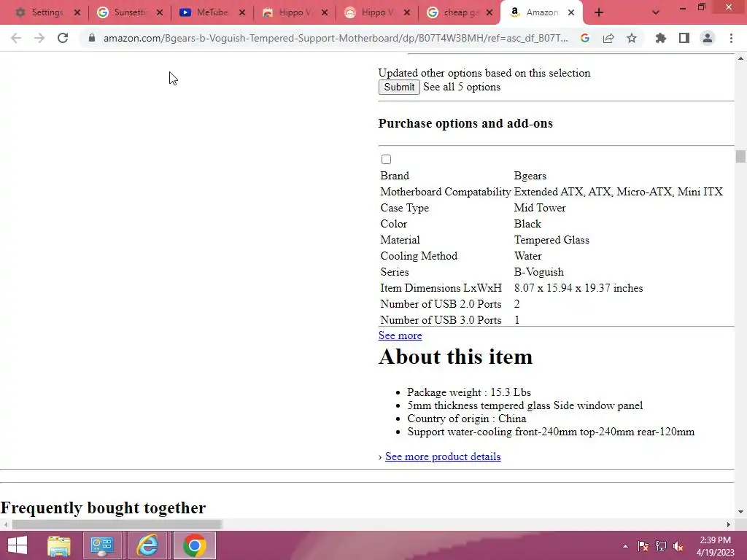Image resolution: width=747 pixels, height=560 pixels.
Task: Bookmark this page with star icon
Action: tap(632, 38)
